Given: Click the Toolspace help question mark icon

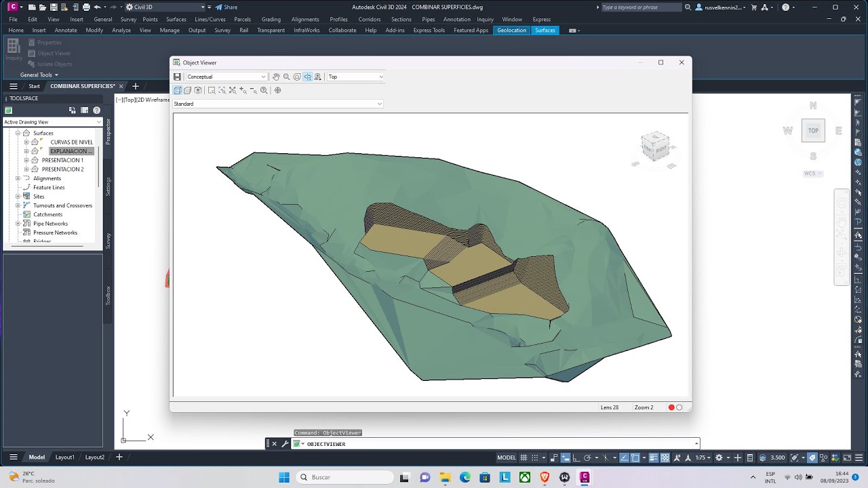Looking at the screenshot, I should pos(96,110).
